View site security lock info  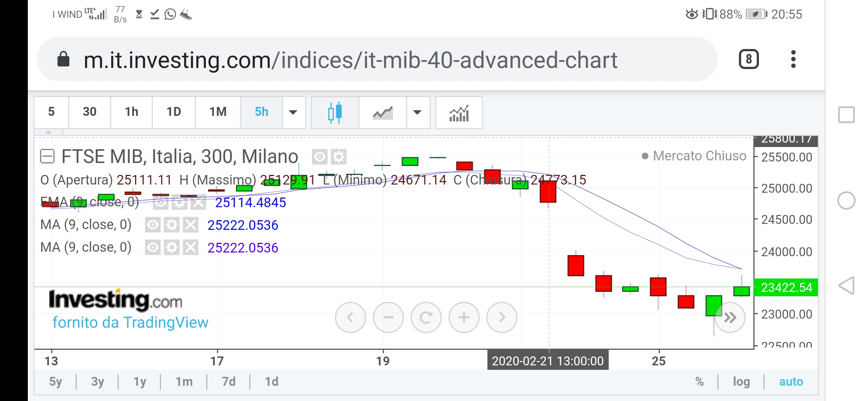[63, 59]
